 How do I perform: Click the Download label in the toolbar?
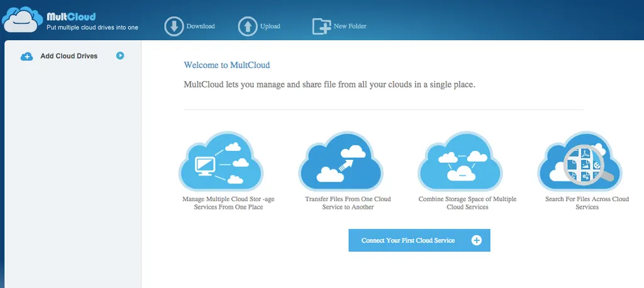(201, 26)
